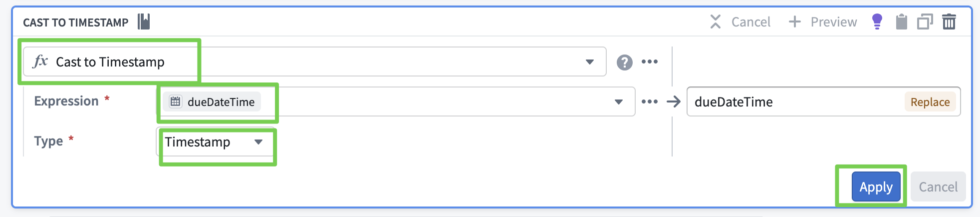Click the ellipsis beside the Expression field
980x217 pixels.
pyautogui.click(x=649, y=102)
